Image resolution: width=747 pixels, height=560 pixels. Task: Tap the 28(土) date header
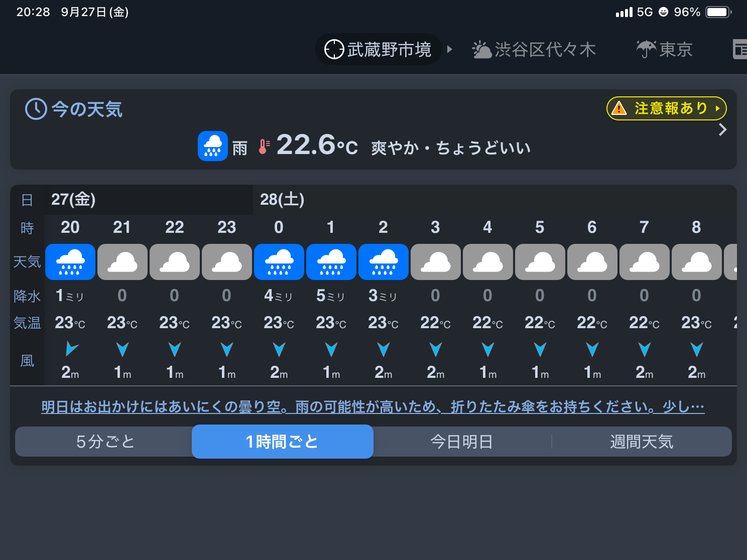coord(282,200)
